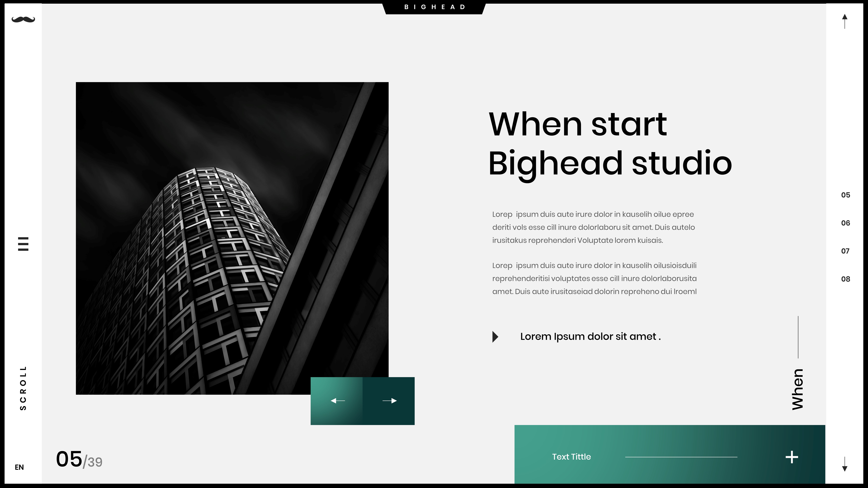Click the vertical When label
Image resolution: width=868 pixels, height=488 pixels.
coord(798,389)
